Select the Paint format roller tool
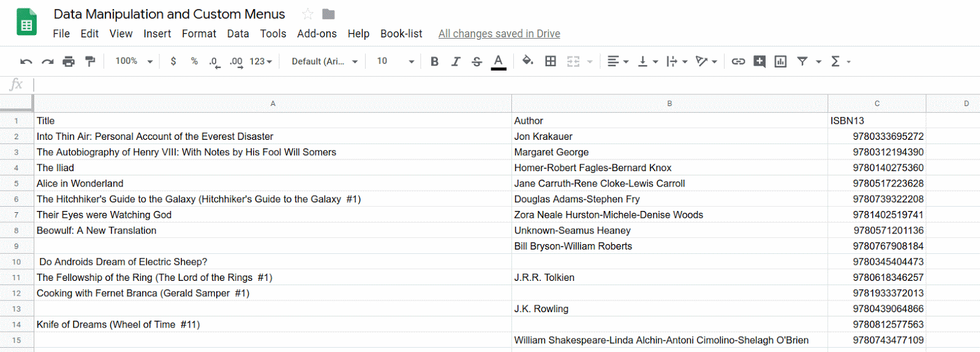The height and width of the screenshot is (352, 980). [x=90, y=61]
